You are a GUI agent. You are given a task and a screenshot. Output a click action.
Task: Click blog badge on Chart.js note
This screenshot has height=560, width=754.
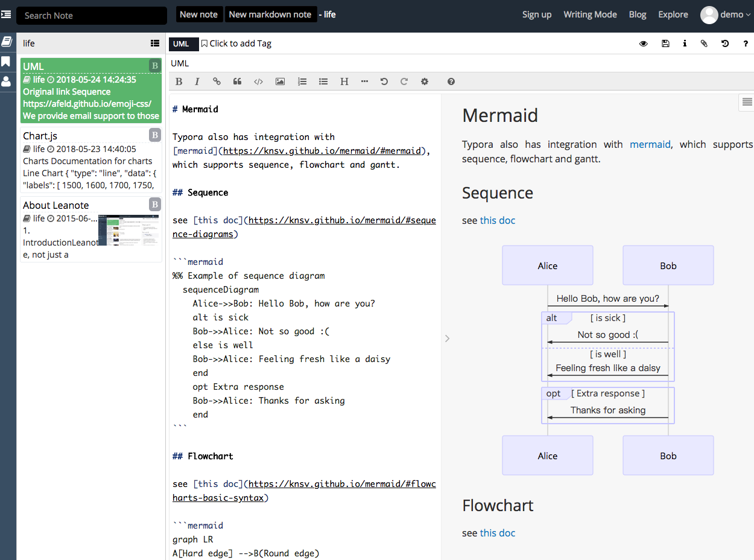pyautogui.click(x=155, y=135)
